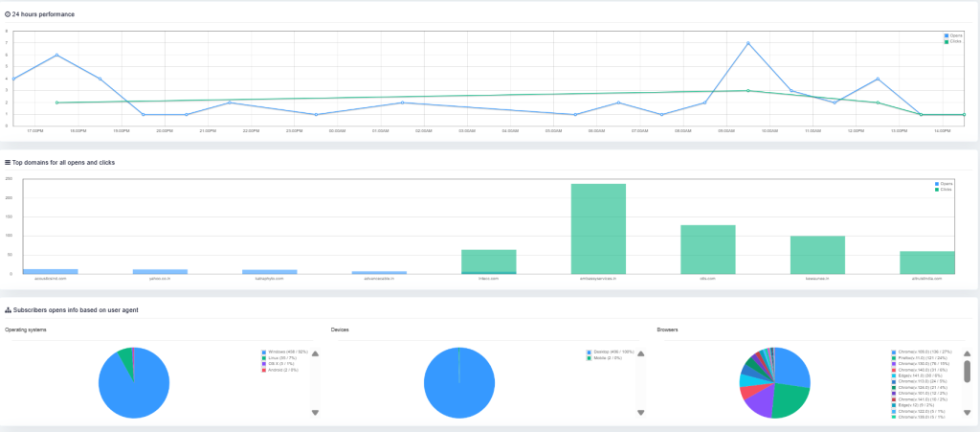This screenshot has width=980, height=432.
Task: Select the Firefox entry in Browsers legend
Action: (x=919, y=358)
